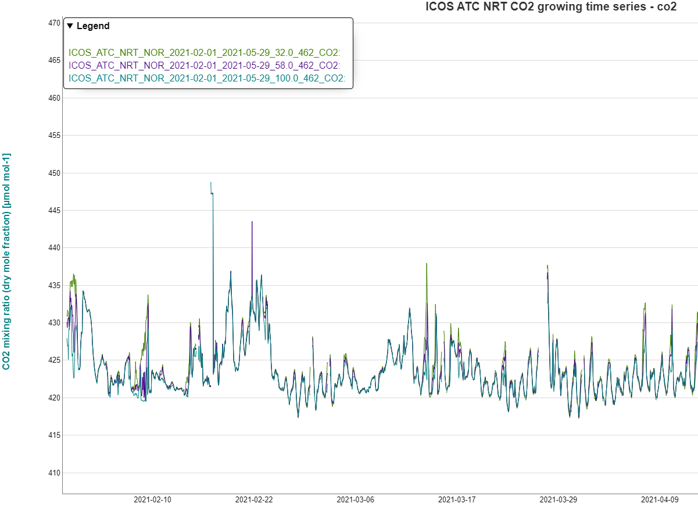Click the 420 y-axis tick label
The width and height of the screenshot is (698, 507).
click(54, 398)
